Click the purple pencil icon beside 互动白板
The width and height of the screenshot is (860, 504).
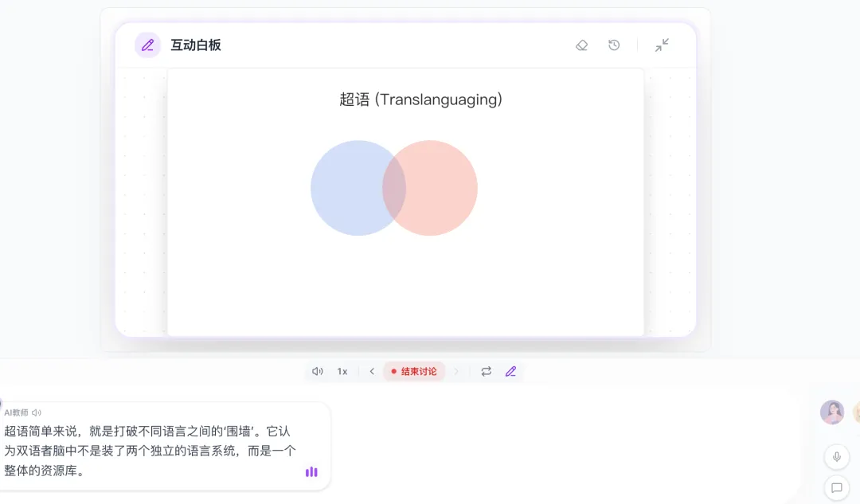coord(147,45)
